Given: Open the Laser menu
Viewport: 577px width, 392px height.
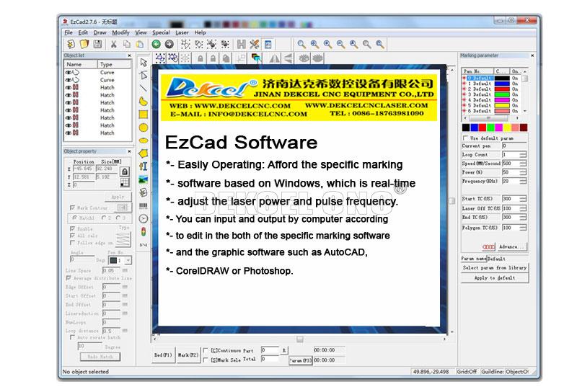Looking at the screenshot, I should click(x=182, y=32).
